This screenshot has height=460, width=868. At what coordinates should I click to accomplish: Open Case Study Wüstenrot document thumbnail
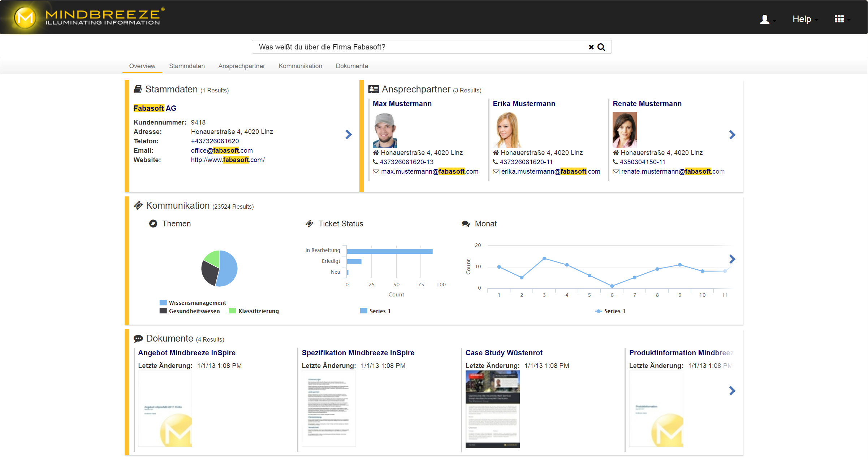492,409
